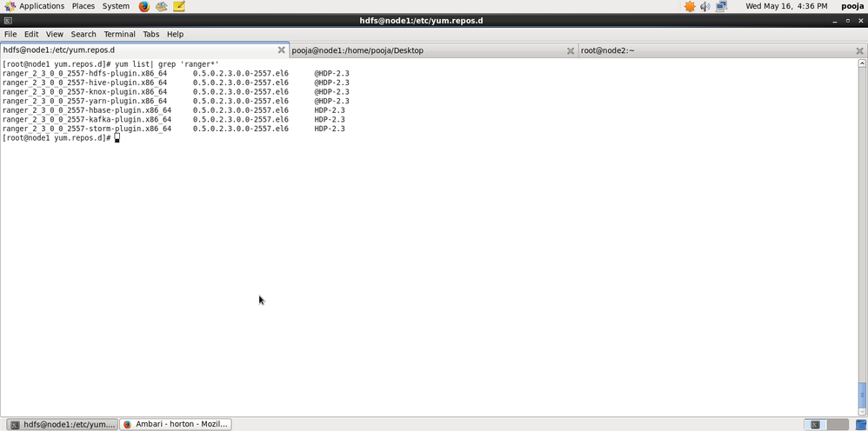Image resolution: width=868 pixels, height=431 pixels.
Task: Switch to the hdfs@node1:/etc/yum.repos.d tab
Action: click(x=144, y=50)
